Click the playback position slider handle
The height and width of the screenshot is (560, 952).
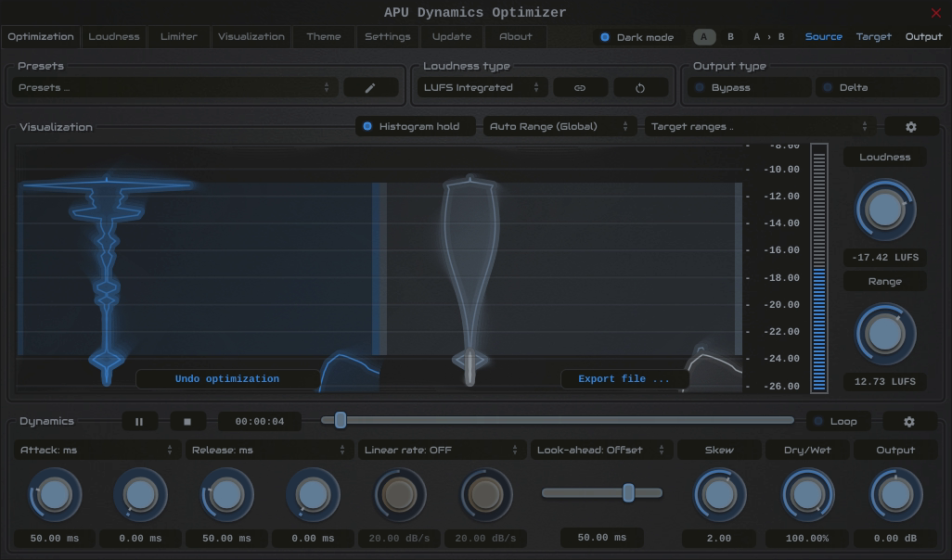point(340,420)
